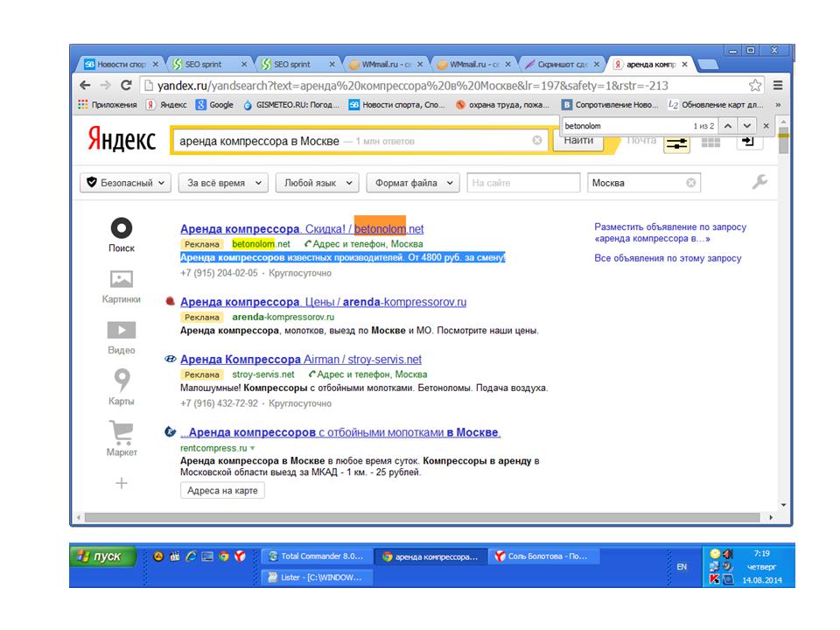The height and width of the screenshot is (630, 840).
Task: Open Поиск in the left sidebar
Action: tap(122, 234)
